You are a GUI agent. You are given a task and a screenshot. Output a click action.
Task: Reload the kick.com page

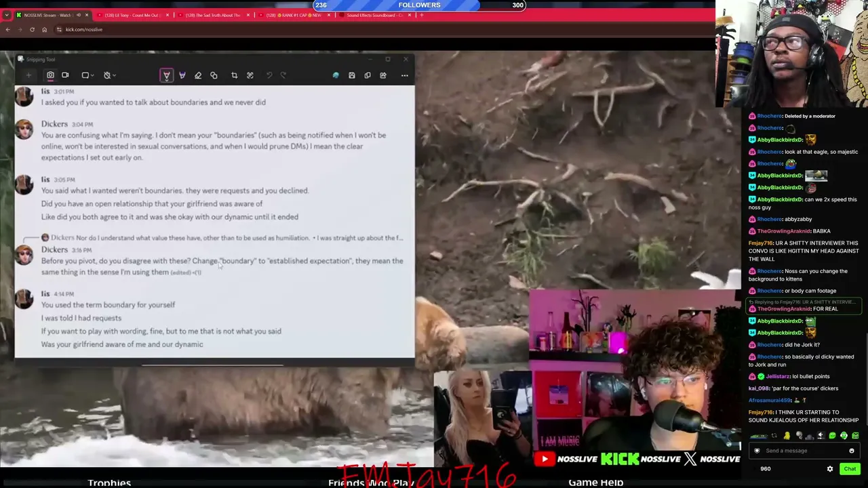tap(32, 29)
